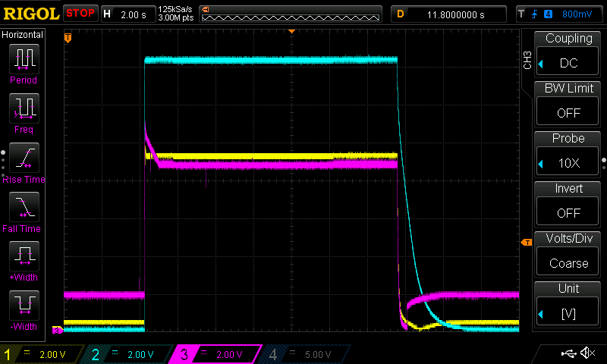This screenshot has height=364, width=607.
Task: Click the trigger source channel 4 badge
Action: [548, 14]
